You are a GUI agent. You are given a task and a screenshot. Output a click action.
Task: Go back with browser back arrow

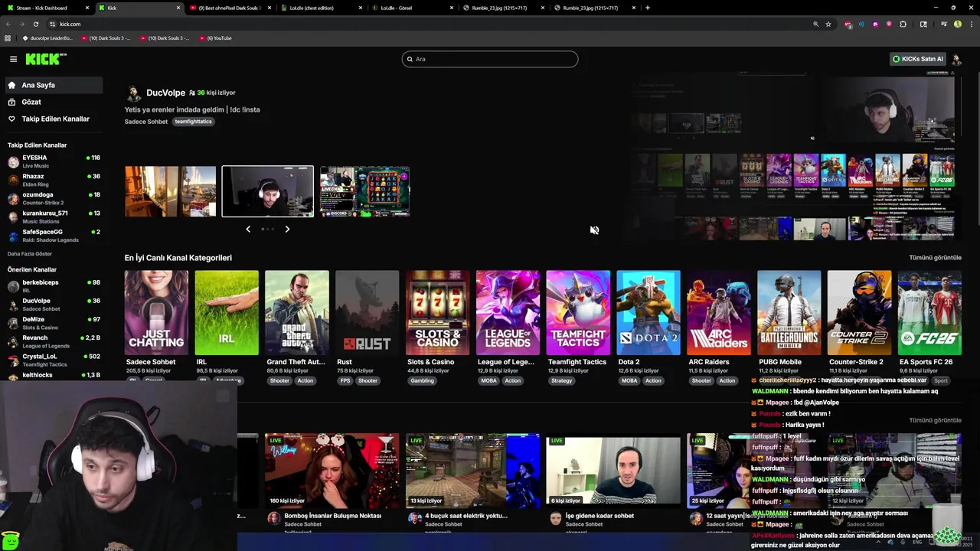pyautogui.click(x=8, y=24)
